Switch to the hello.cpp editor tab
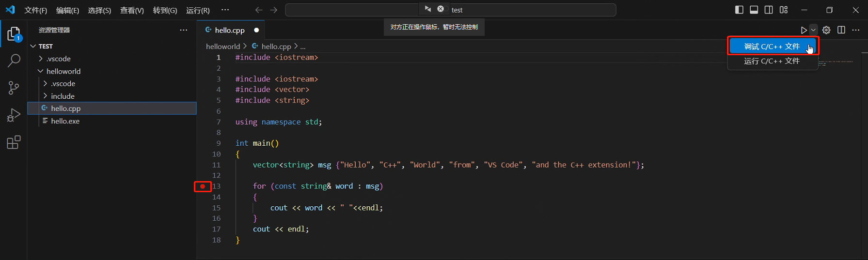868x260 pixels. pyautogui.click(x=230, y=30)
